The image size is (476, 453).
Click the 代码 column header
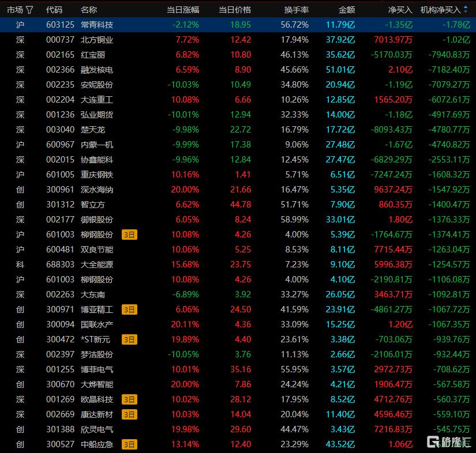(x=54, y=10)
